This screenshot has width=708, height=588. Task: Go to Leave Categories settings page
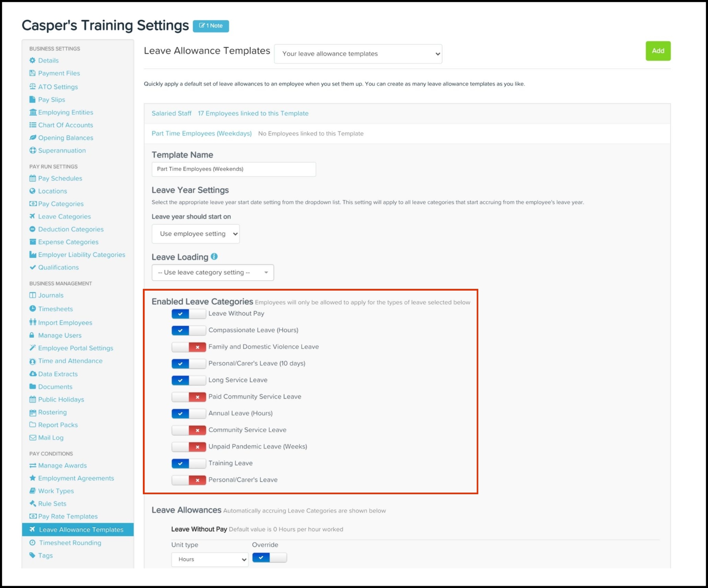point(64,216)
